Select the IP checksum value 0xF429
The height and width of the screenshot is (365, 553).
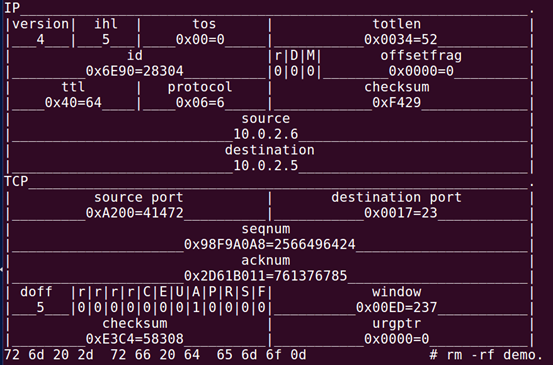396,103
